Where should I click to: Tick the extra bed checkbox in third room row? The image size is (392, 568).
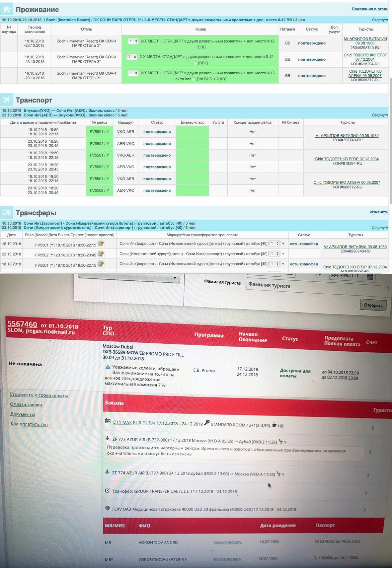[x=194, y=79]
